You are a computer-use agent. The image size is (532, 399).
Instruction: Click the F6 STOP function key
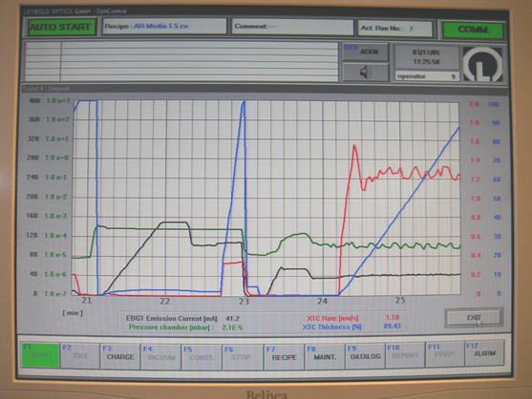tap(243, 357)
